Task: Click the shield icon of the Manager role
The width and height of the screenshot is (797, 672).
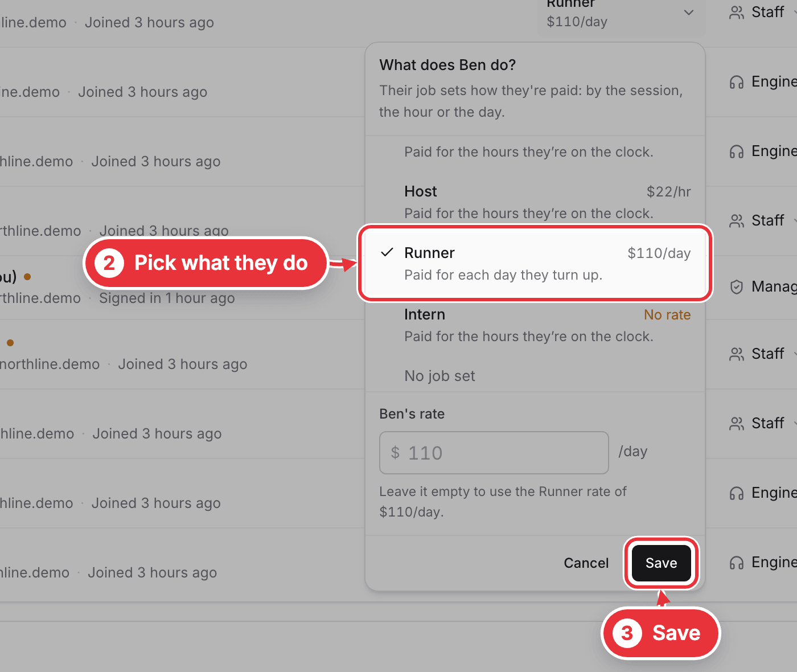Action: click(x=737, y=287)
